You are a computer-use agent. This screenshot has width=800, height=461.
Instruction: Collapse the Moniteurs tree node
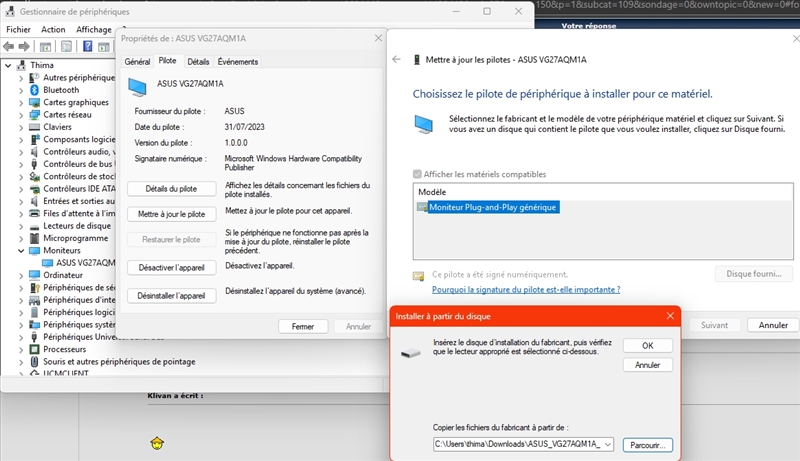coord(21,250)
